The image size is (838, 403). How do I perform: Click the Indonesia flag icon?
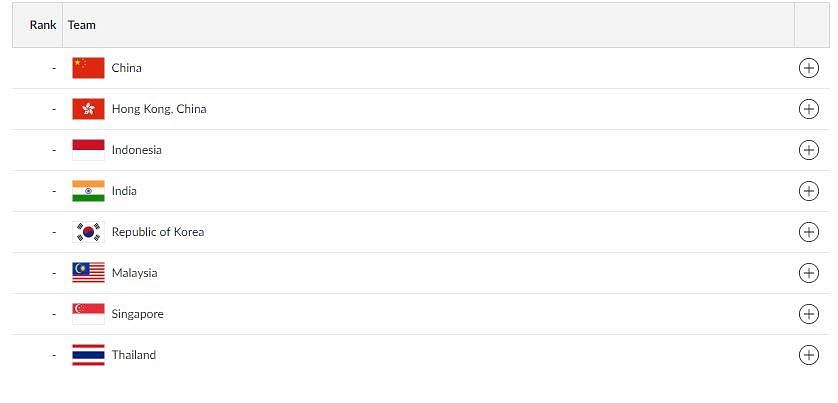[x=89, y=150]
